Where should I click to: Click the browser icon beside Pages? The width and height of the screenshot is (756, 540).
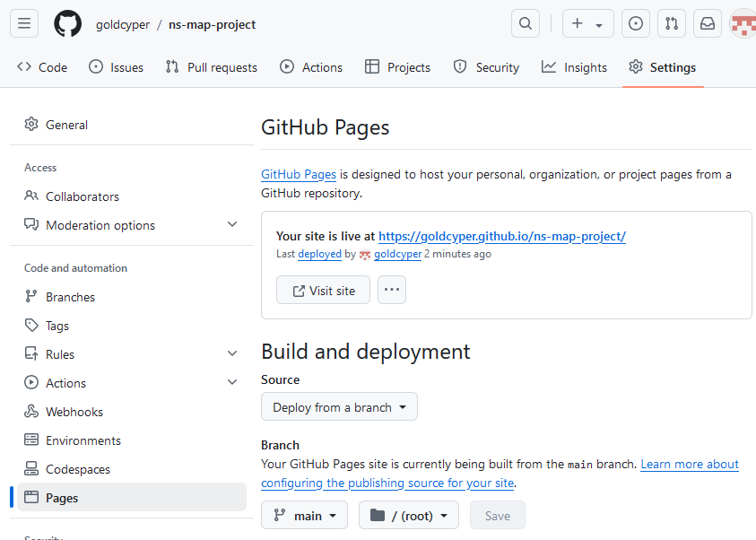(31, 497)
